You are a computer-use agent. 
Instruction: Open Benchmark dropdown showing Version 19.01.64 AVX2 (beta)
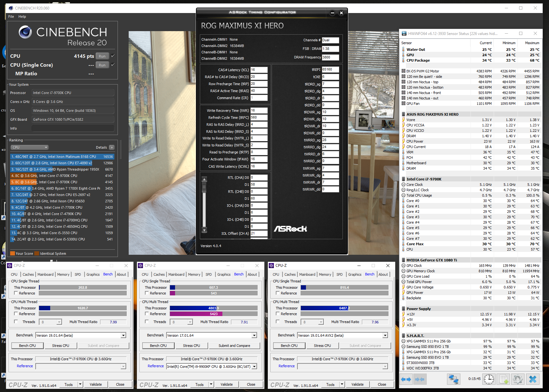pos(342,335)
